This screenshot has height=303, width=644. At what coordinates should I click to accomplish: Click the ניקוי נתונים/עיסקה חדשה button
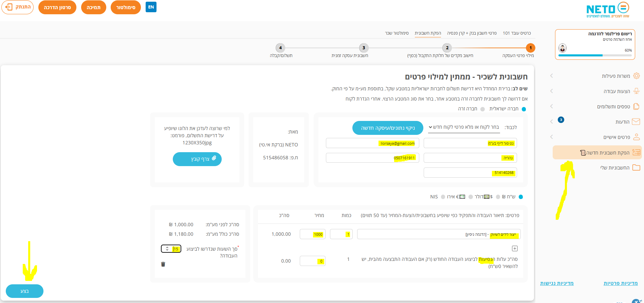pyautogui.click(x=388, y=128)
